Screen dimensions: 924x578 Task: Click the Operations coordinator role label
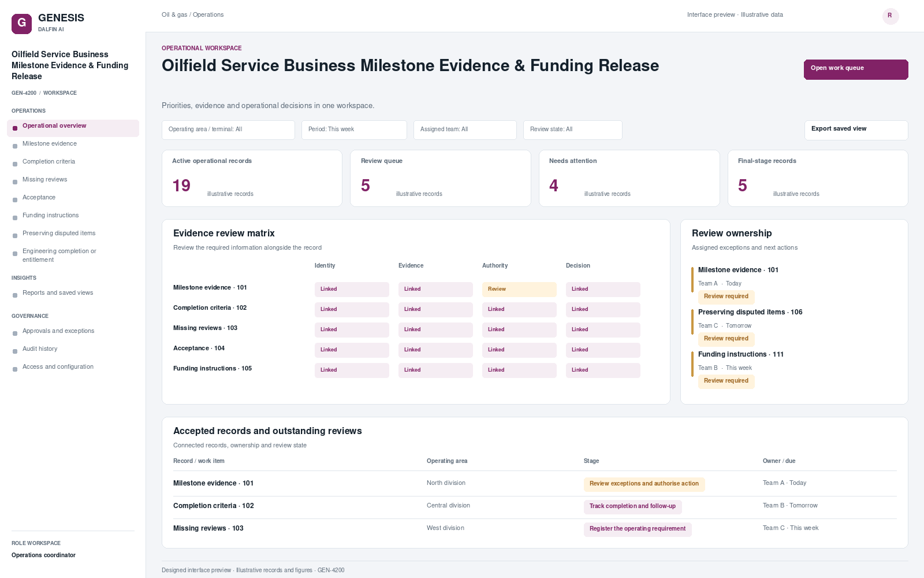click(x=43, y=555)
